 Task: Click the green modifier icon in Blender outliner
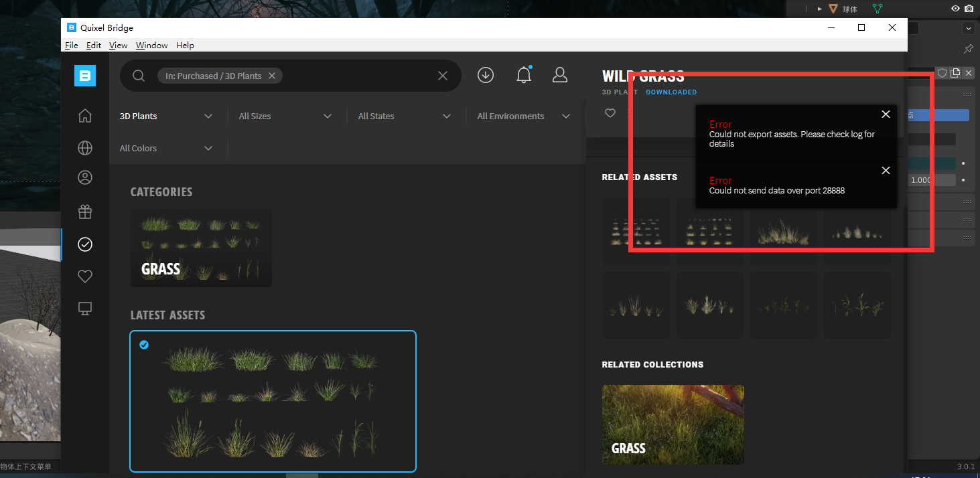pyautogui.click(x=877, y=9)
